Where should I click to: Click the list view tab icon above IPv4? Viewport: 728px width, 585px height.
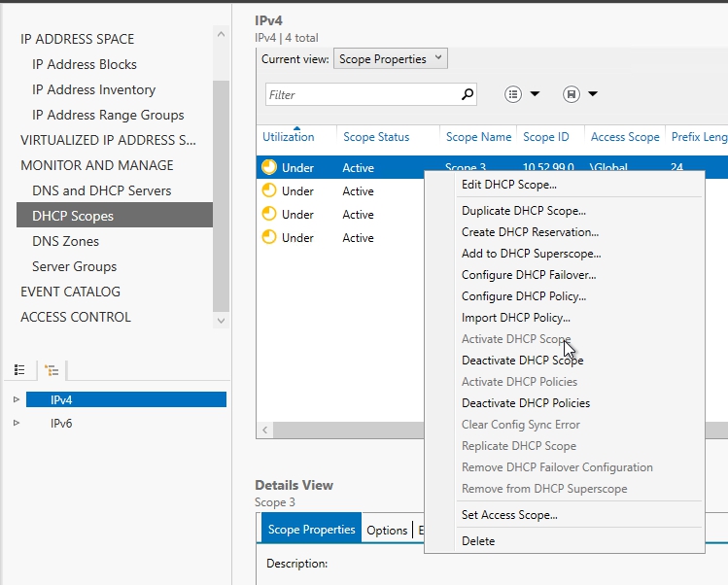pyautogui.click(x=19, y=370)
